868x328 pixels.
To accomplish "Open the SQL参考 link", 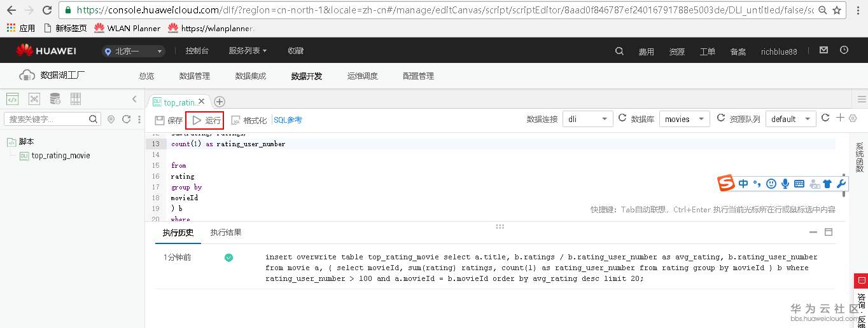I will (x=288, y=120).
